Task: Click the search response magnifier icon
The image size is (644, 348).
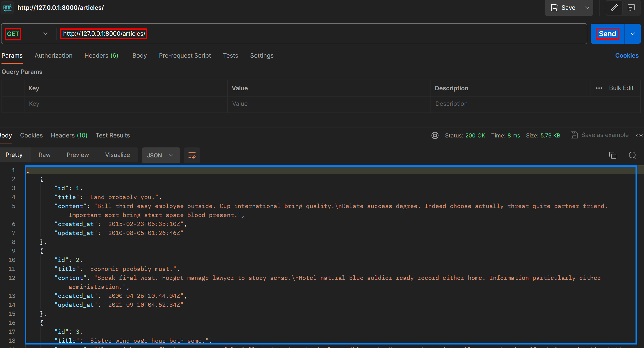Action: (633, 155)
